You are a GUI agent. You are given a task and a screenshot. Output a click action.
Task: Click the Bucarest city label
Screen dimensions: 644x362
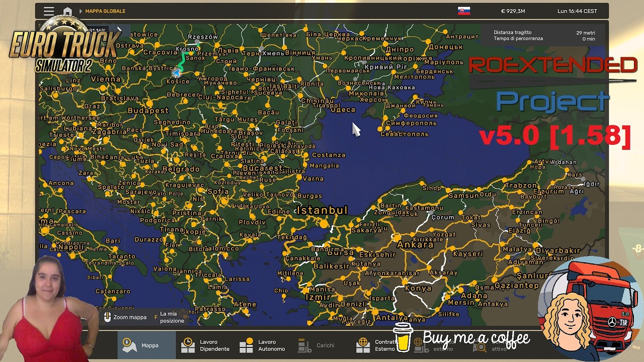coord(262,168)
